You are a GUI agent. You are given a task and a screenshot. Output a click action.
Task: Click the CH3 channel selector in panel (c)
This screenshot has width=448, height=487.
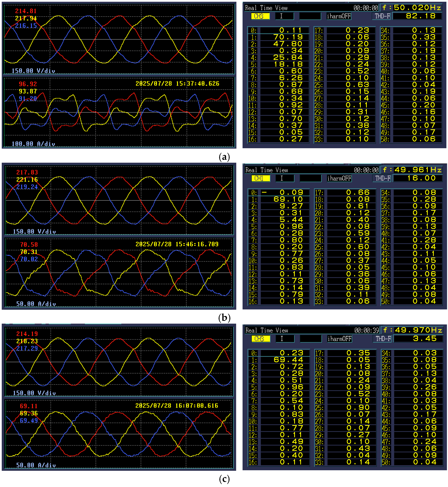coord(261,339)
